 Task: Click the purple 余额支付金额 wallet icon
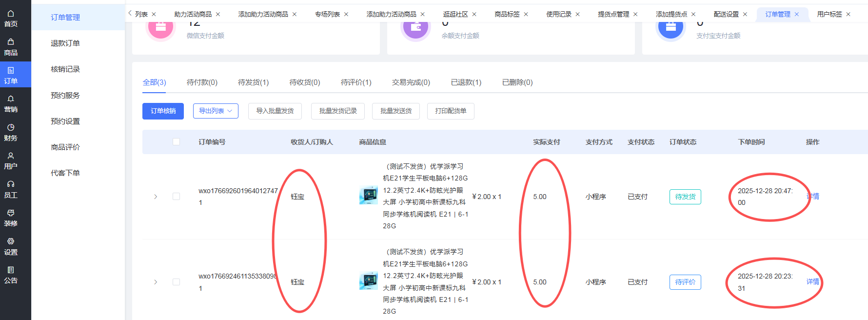[415, 27]
